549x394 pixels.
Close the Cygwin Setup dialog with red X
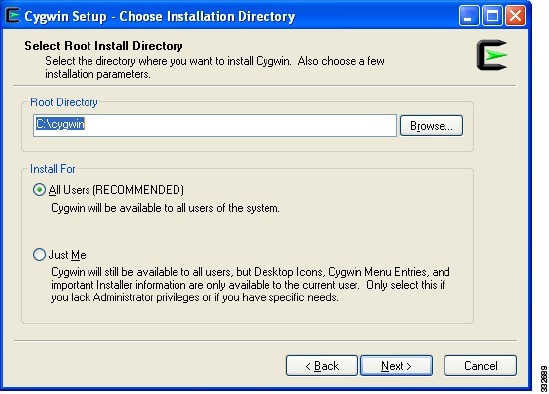point(515,16)
